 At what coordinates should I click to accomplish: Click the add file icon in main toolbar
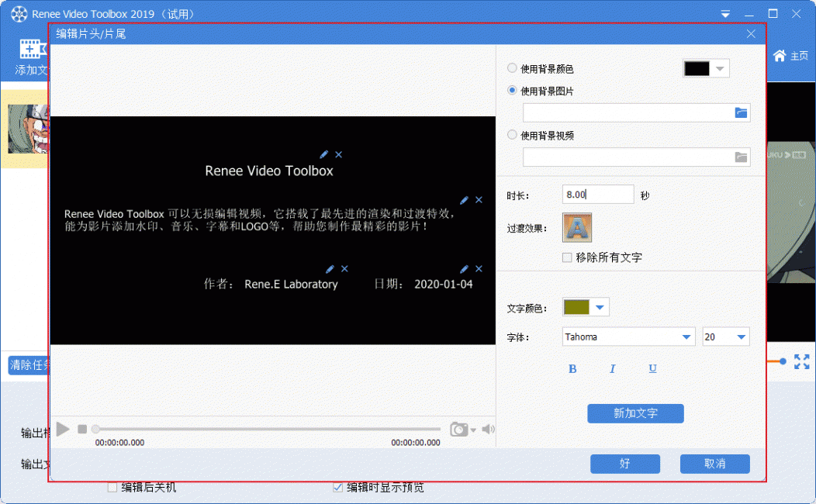[33, 49]
